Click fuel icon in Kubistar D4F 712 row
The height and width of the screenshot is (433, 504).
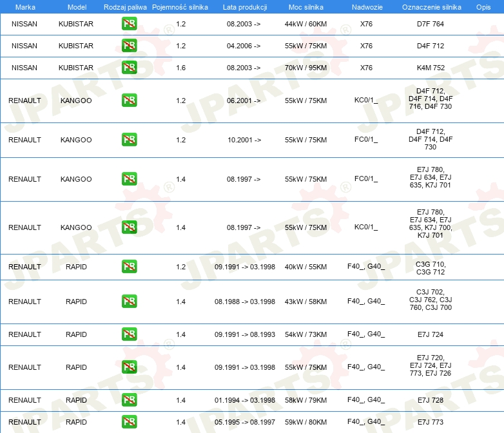(129, 46)
